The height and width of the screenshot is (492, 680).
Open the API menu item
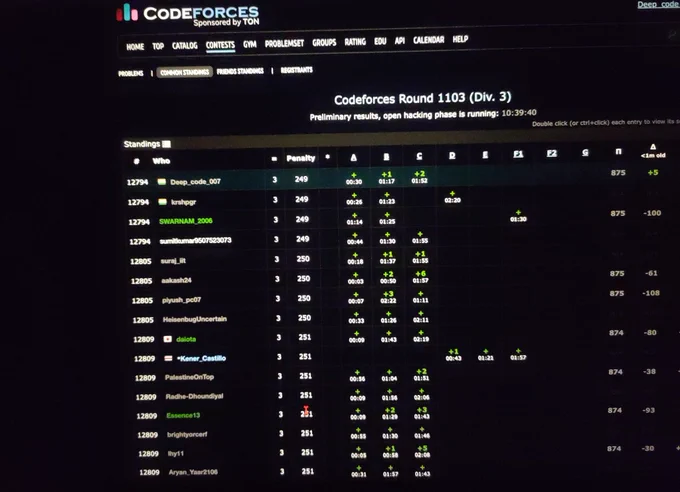400,40
